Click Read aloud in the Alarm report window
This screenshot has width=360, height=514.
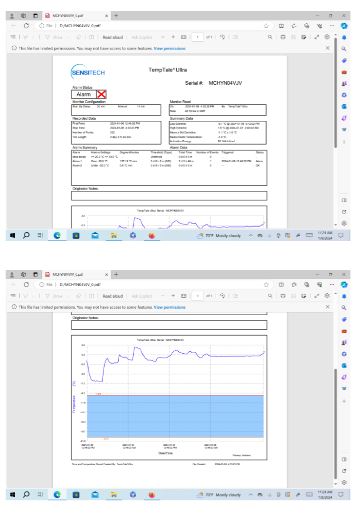(x=113, y=37)
